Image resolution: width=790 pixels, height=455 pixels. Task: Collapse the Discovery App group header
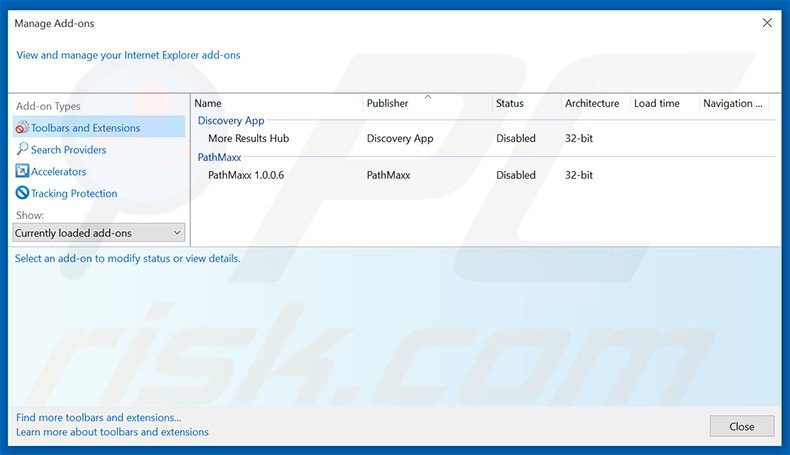click(x=231, y=121)
